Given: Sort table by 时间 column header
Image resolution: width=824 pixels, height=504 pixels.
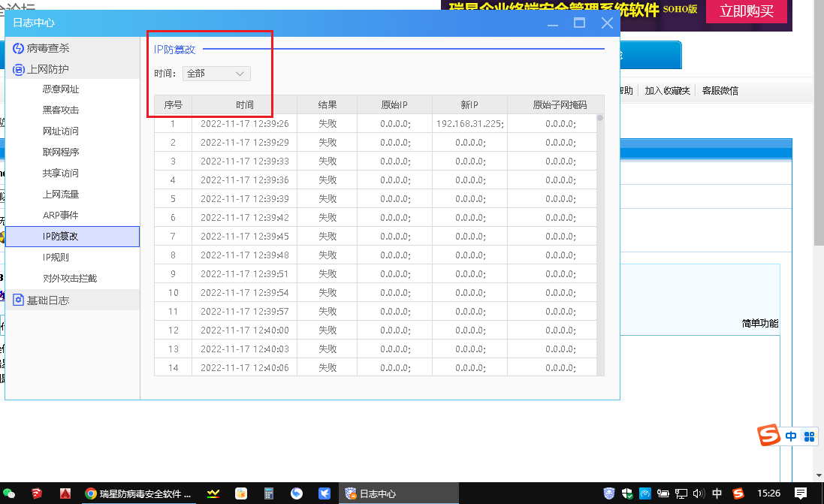Looking at the screenshot, I should coord(244,104).
